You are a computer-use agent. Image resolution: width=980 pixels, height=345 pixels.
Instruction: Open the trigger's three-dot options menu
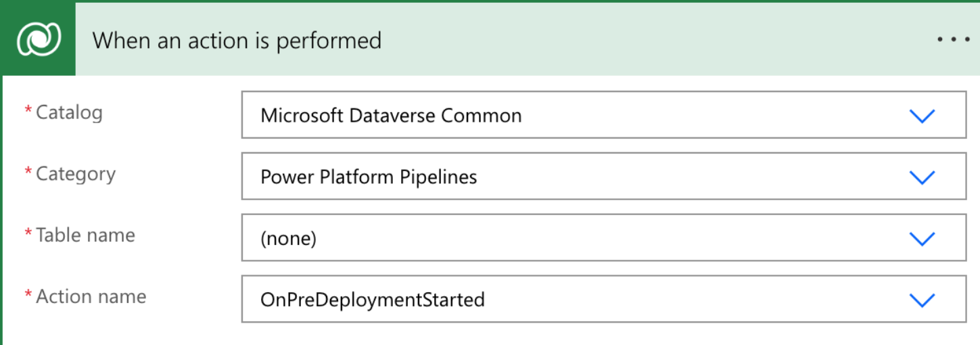point(954,39)
